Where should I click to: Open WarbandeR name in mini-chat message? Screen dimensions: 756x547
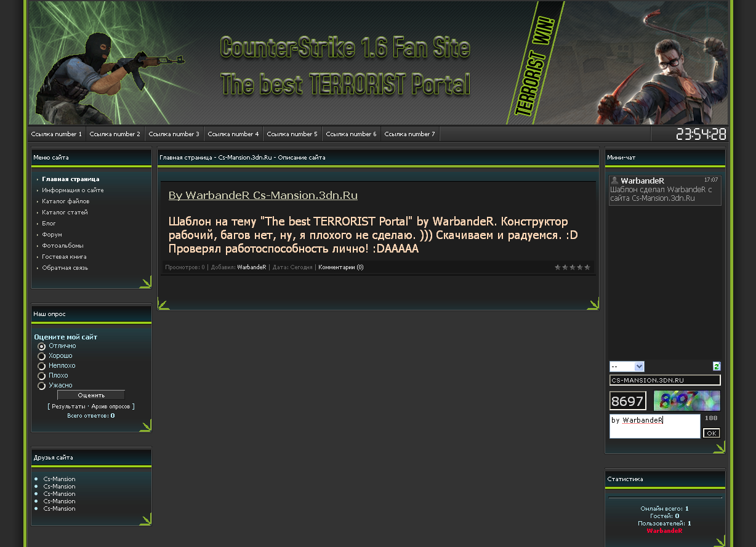(642, 180)
